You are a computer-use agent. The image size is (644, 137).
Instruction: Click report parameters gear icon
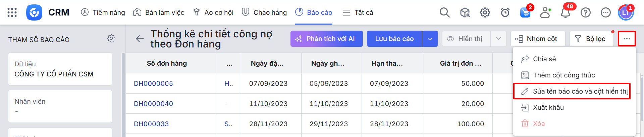pos(111,38)
